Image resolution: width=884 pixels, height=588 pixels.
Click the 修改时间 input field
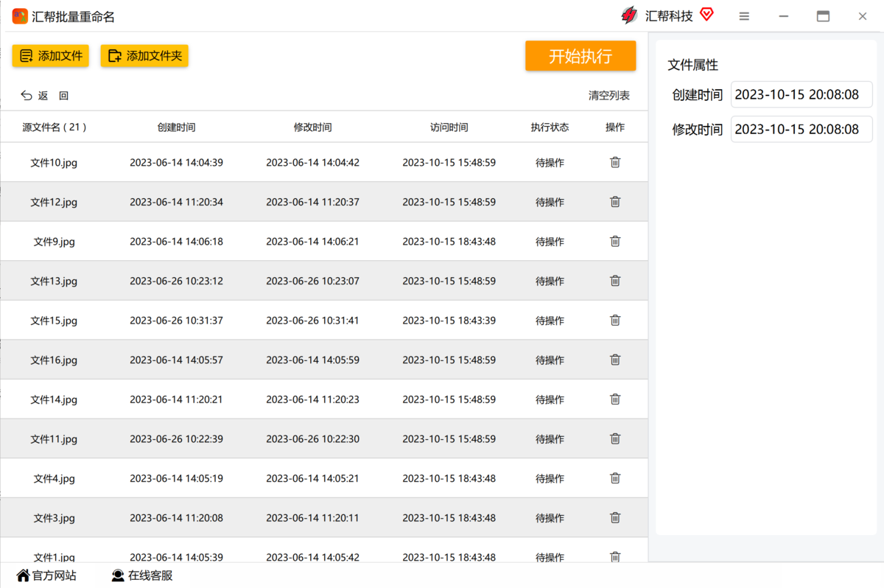click(801, 129)
